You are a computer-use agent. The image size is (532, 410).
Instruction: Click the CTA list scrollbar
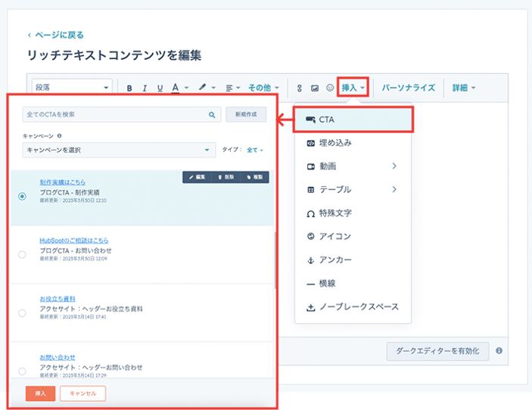tap(275, 260)
